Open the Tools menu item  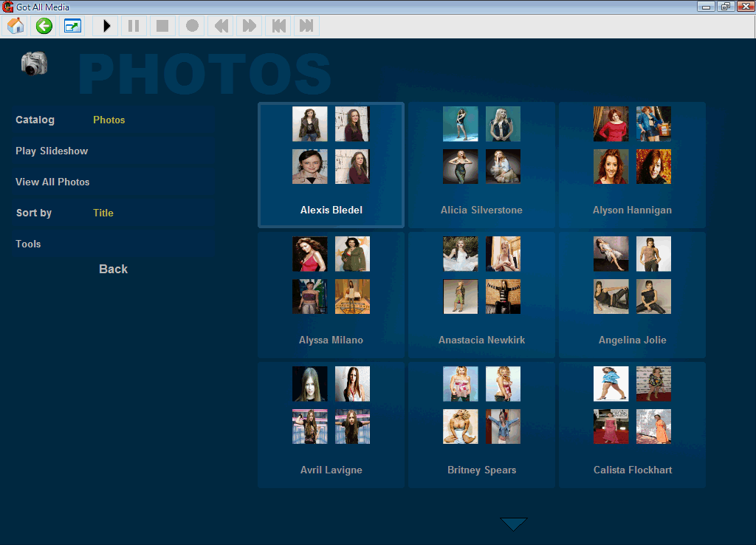click(x=113, y=244)
